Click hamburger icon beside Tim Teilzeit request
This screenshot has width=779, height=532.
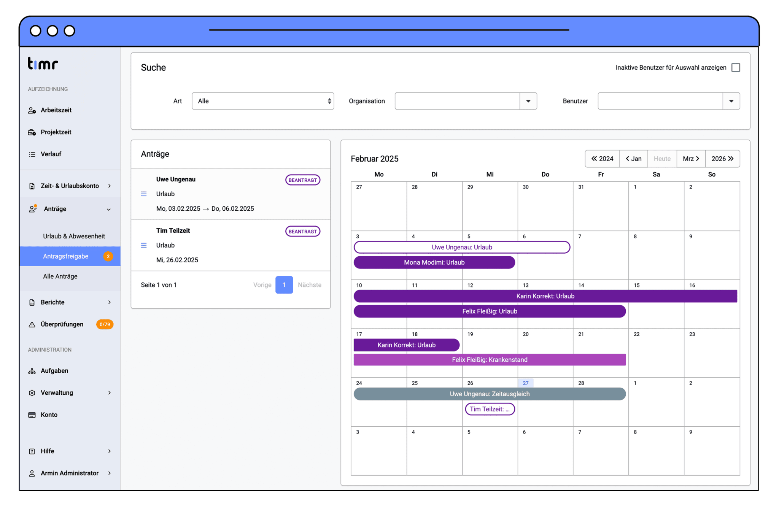[x=144, y=245]
